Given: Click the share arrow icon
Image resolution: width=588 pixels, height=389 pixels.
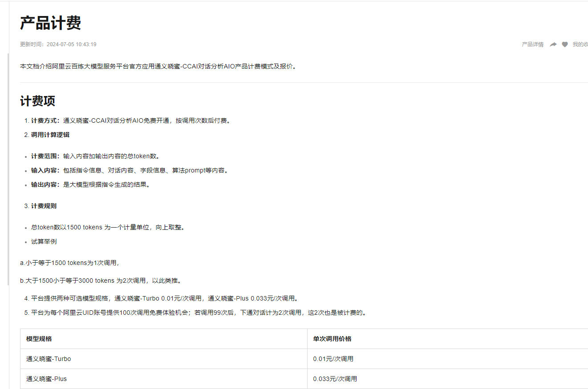Looking at the screenshot, I should tap(553, 44).
